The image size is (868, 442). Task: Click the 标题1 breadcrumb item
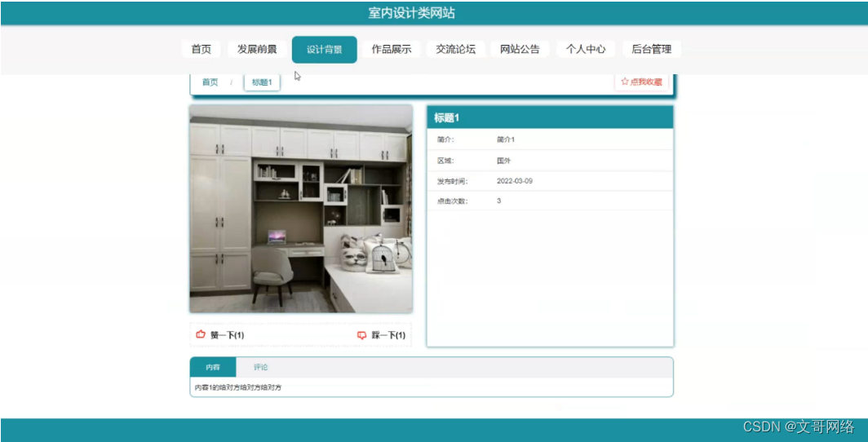pos(262,82)
